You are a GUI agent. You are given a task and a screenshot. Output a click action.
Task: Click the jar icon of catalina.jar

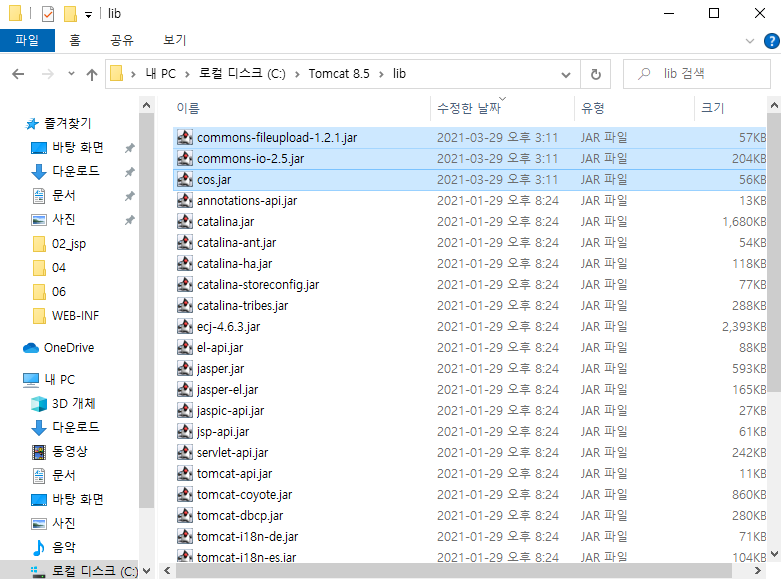click(185, 221)
